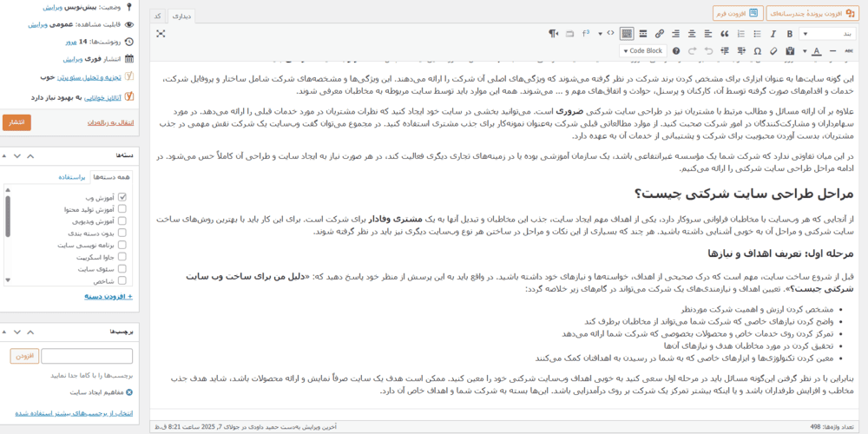Apply strikethrough with the ABC icon
The height and width of the screenshot is (434, 868).
[x=849, y=51]
